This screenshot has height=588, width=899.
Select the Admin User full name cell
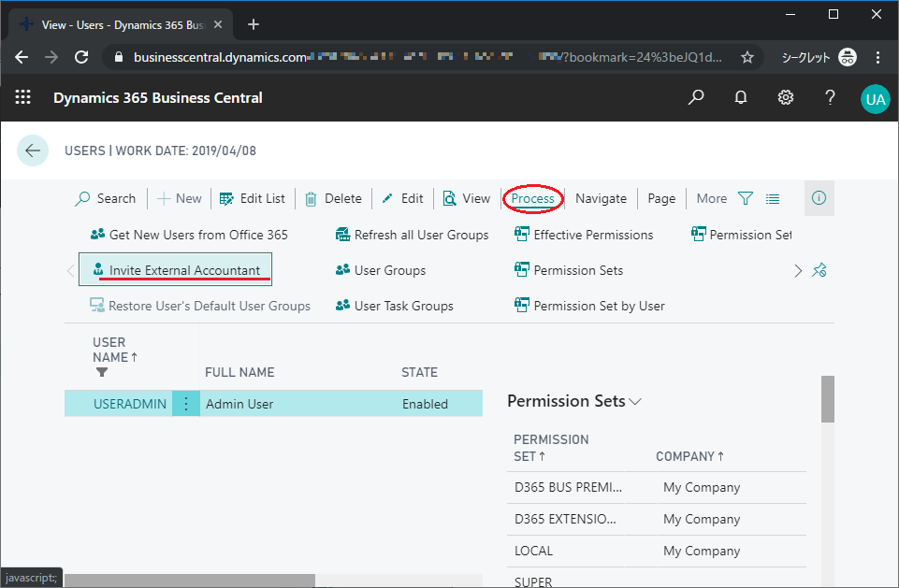coord(239,404)
